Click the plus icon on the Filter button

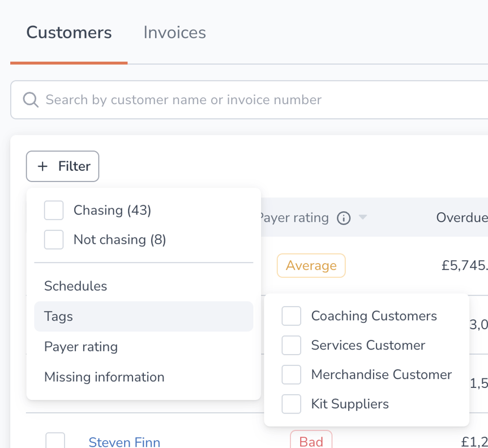pos(42,166)
